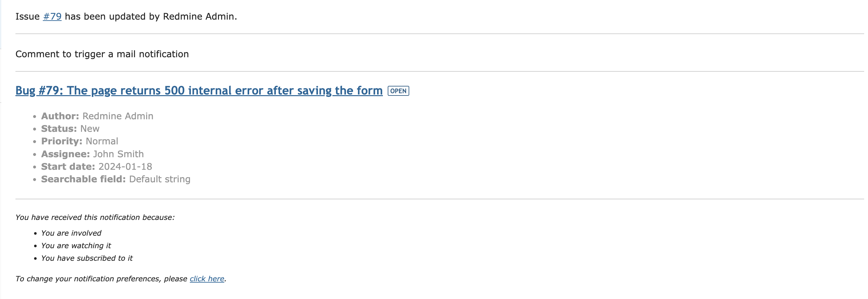Open the #79 issue link in the header
The width and height of the screenshot is (868, 299).
52,16
